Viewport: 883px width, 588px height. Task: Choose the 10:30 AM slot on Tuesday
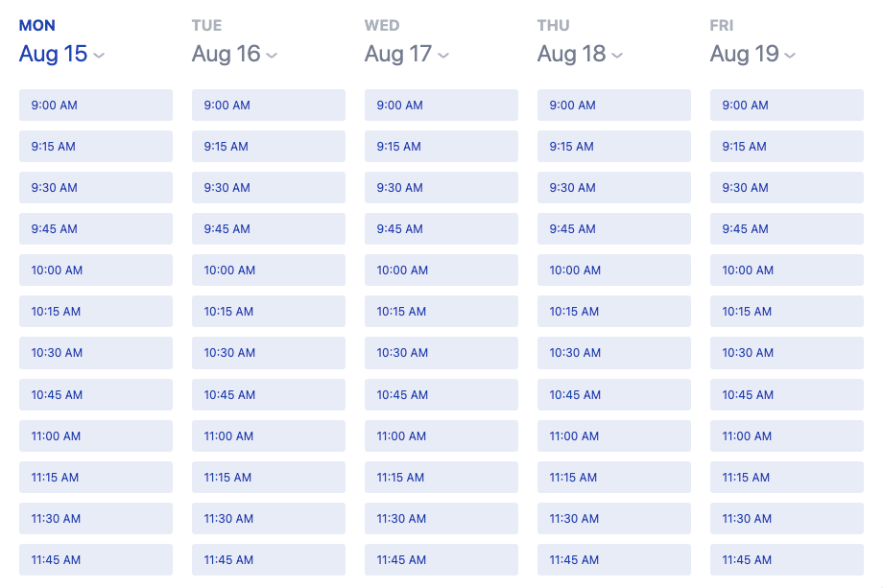(268, 352)
